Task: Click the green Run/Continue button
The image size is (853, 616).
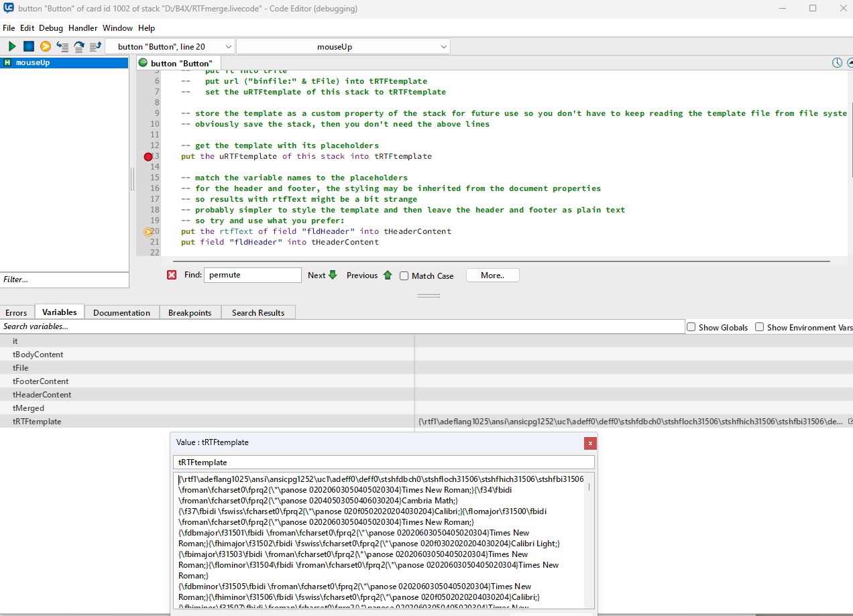Action: click(x=12, y=46)
